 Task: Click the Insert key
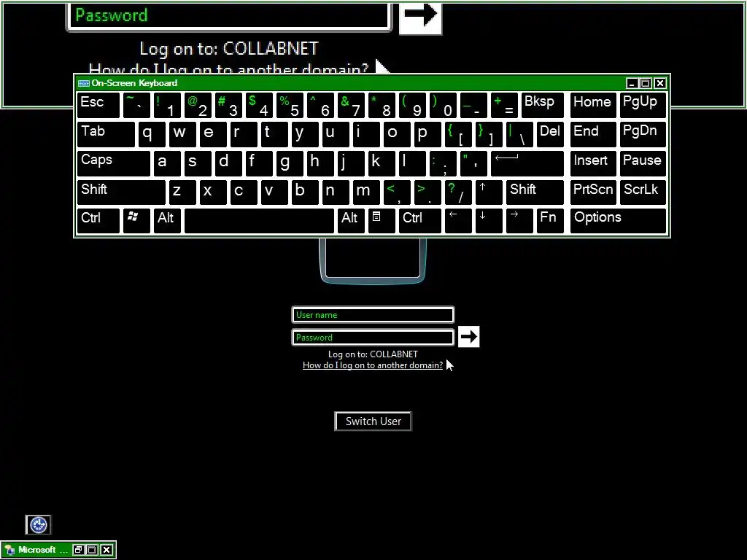[x=593, y=163]
